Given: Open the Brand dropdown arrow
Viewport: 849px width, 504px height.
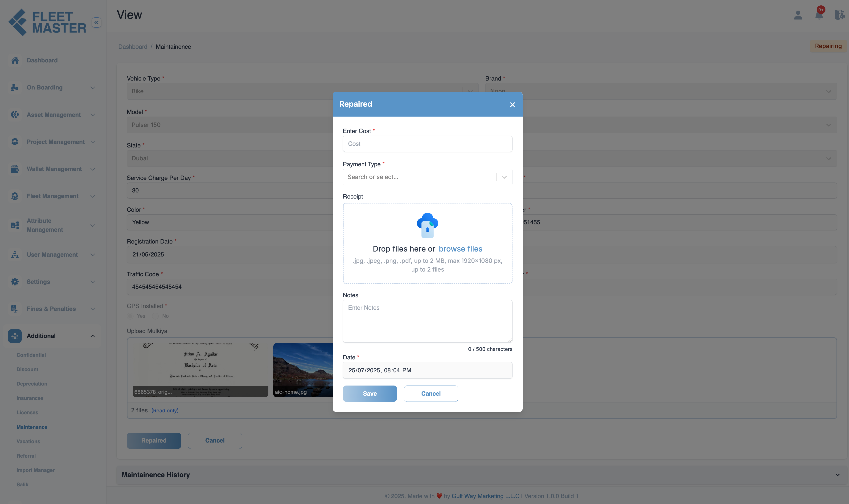Looking at the screenshot, I should pyautogui.click(x=828, y=91).
